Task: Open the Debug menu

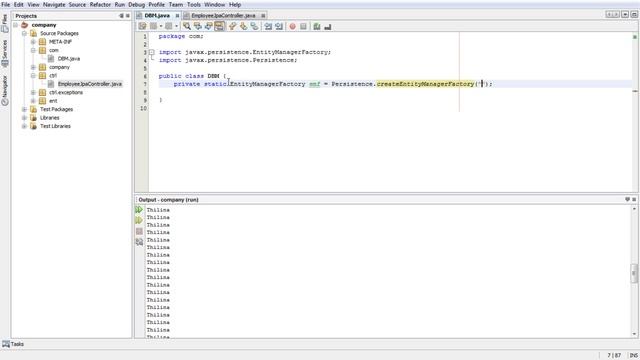Action: tap(136, 4)
